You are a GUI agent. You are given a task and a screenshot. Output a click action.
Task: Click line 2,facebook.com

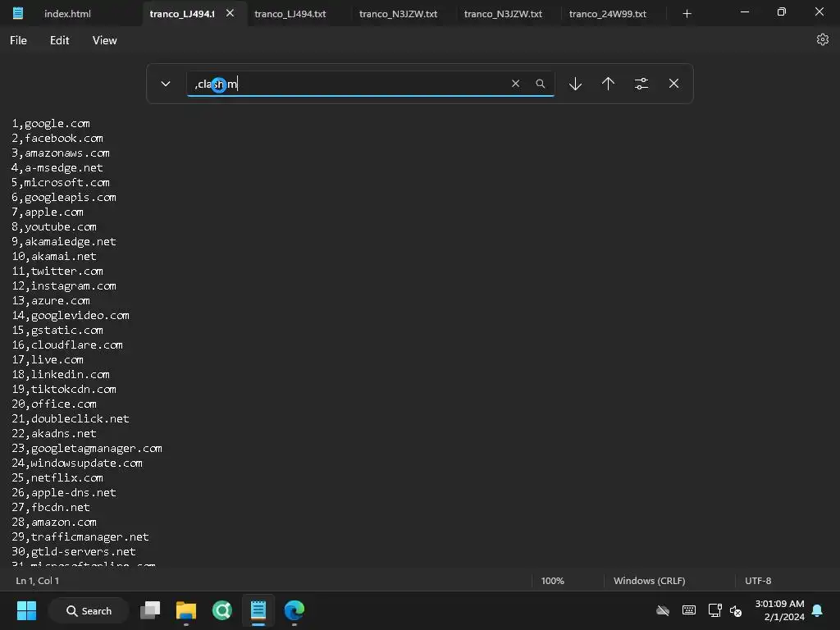click(57, 138)
